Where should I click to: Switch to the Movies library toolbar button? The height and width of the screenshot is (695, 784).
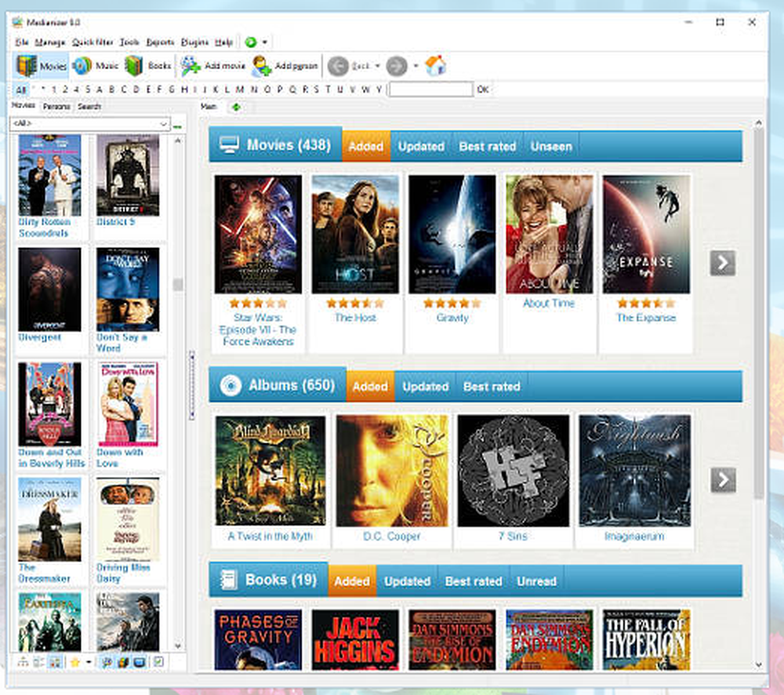point(41,66)
